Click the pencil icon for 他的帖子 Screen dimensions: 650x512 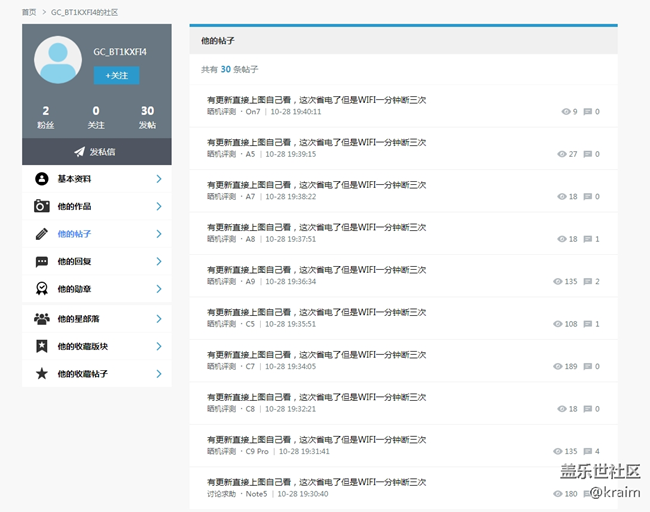tap(41, 234)
